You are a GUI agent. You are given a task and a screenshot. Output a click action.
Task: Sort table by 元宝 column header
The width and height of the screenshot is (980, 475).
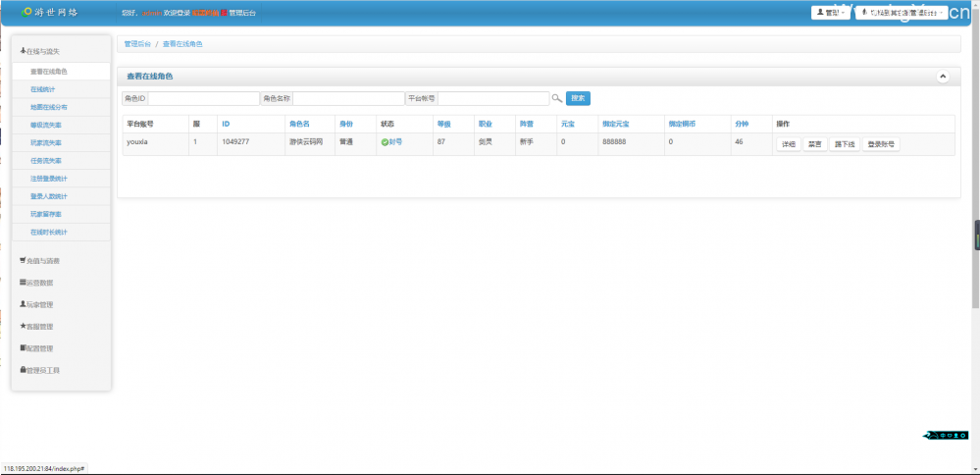click(x=568, y=125)
